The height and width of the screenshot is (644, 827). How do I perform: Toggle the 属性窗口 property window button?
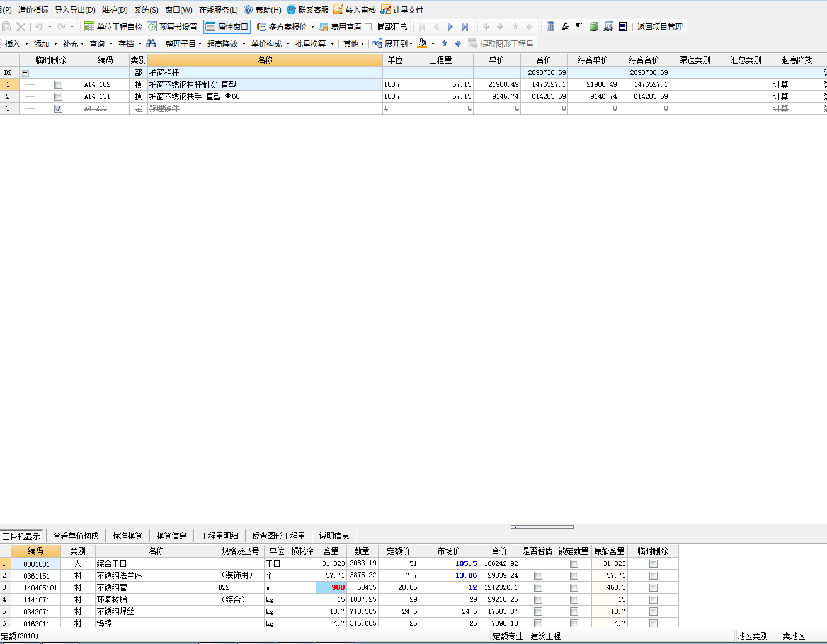(227, 26)
